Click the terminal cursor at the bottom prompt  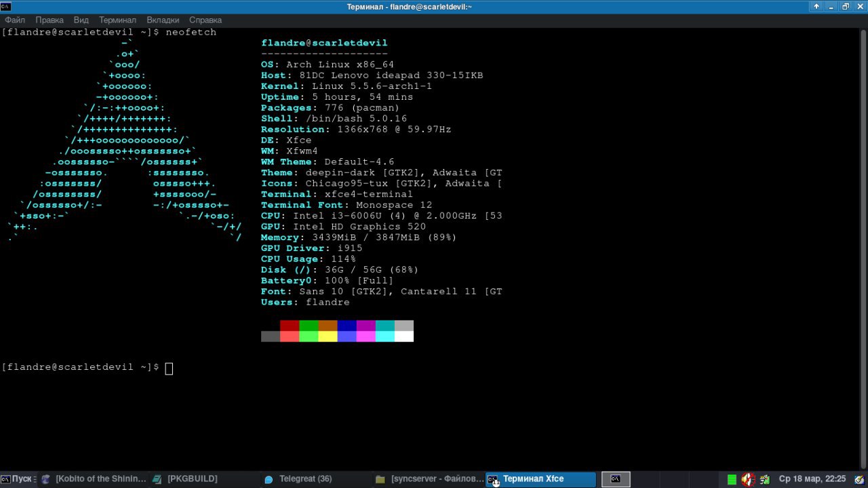169,369
